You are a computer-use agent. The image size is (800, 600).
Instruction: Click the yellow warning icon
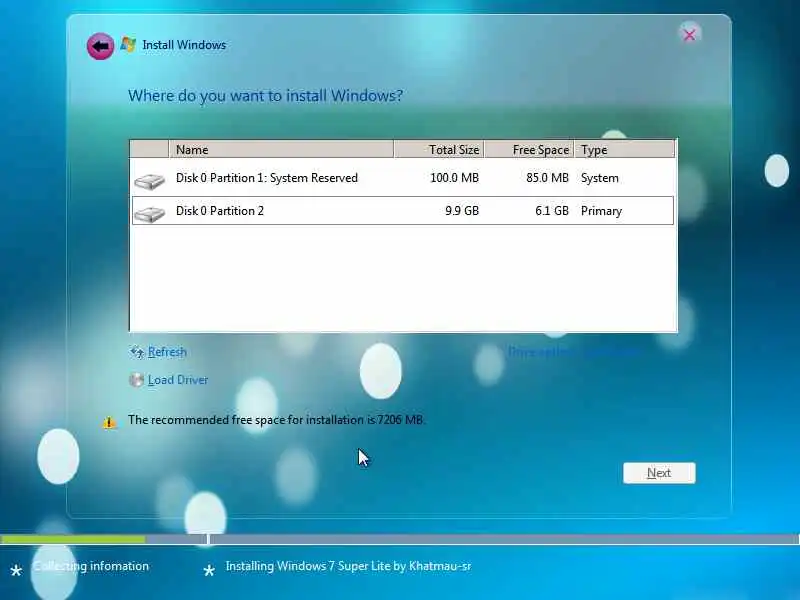tap(109, 422)
